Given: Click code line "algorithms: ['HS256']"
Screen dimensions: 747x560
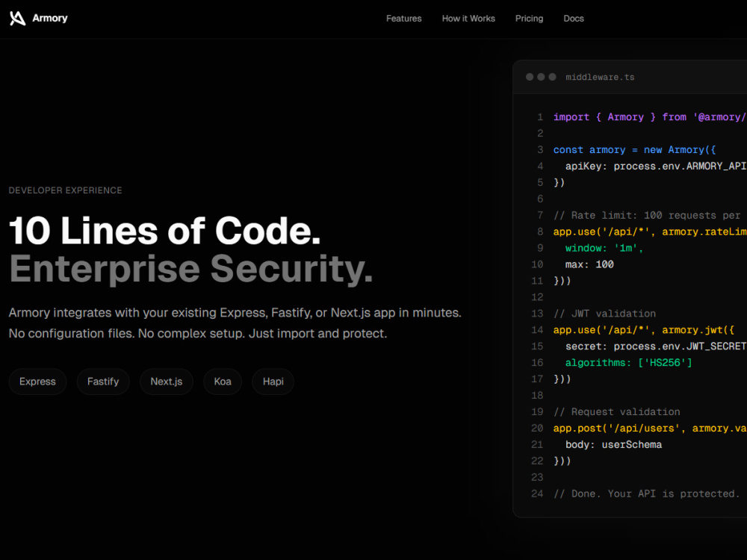Looking at the screenshot, I should point(628,363).
